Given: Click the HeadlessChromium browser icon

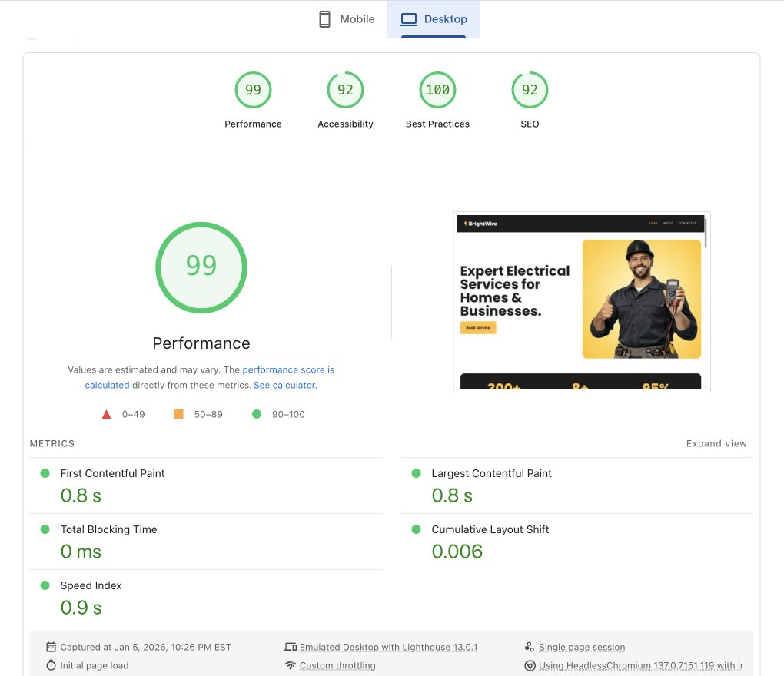Looking at the screenshot, I should point(530,665).
